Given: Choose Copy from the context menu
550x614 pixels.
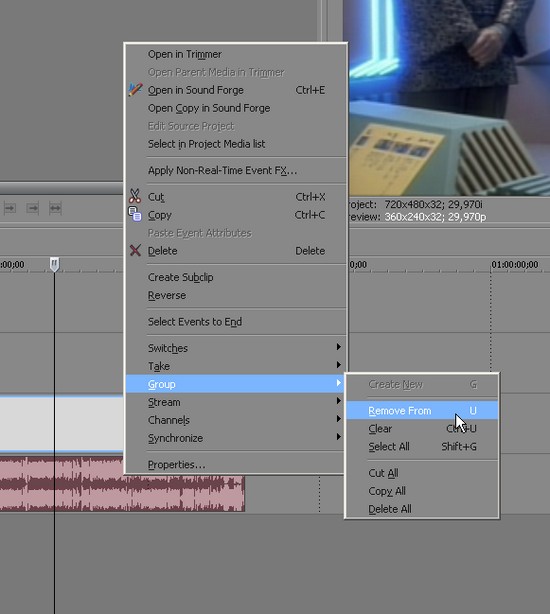Looking at the screenshot, I should [236, 215].
